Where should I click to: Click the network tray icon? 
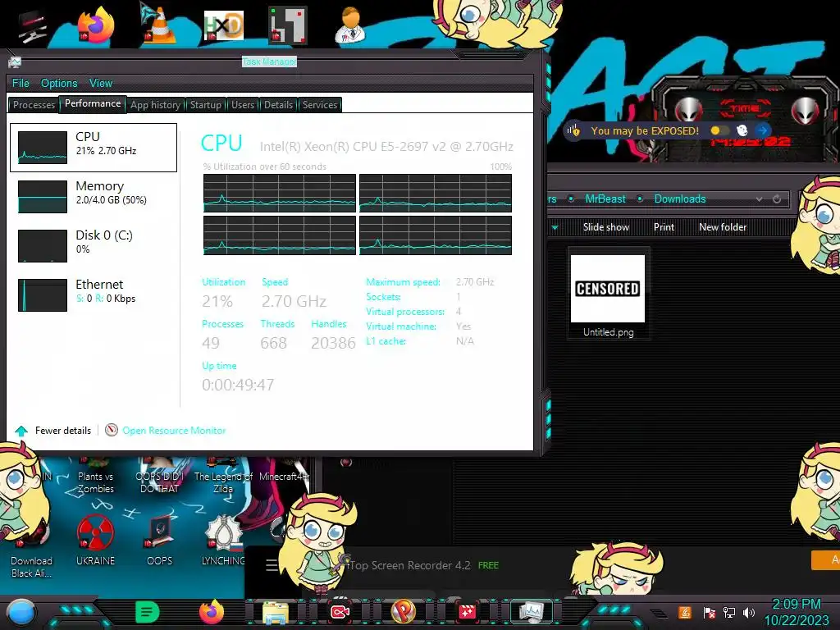pyautogui.click(x=729, y=613)
